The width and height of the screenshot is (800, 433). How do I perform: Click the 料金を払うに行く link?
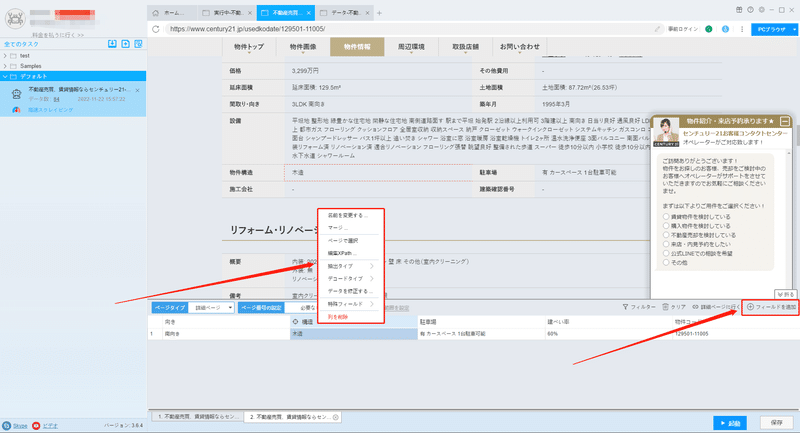[x=58, y=35]
